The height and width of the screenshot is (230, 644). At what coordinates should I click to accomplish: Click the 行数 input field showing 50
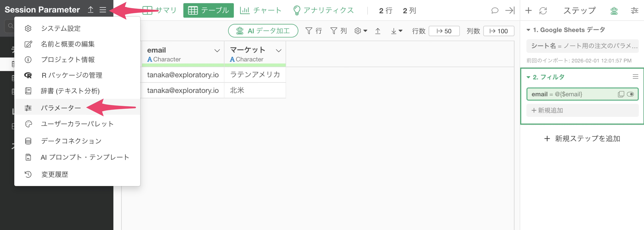[x=444, y=31]
